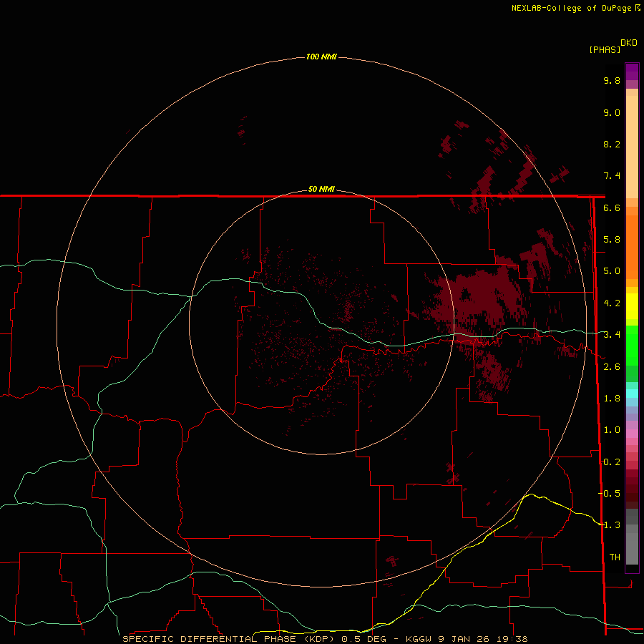Click the 4.2 value on the color scale
644x644 pixels.
coord(612,303)
